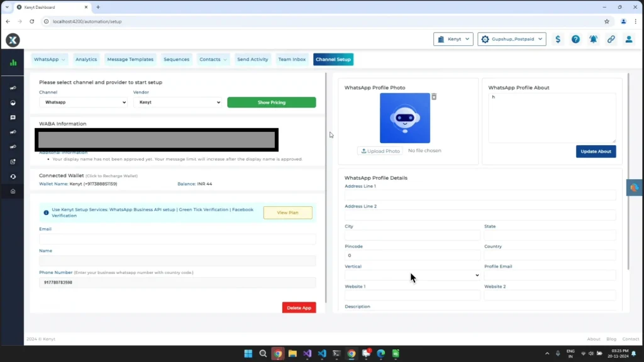Select the Channel Setup tab

pyautogui.click(x=333, y=59)
